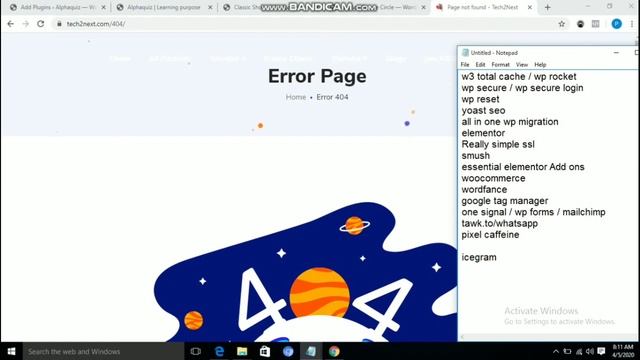
Task: Click the Error 404 breadcrumb text
Action: click(x=332, y=97)
